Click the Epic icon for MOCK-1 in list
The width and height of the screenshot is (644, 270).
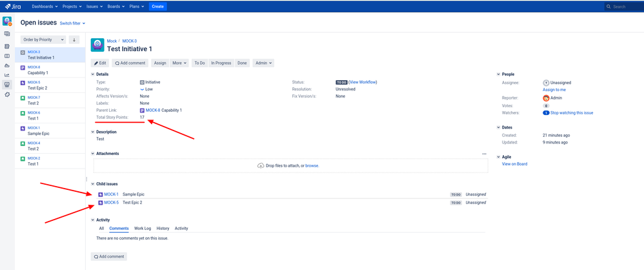point(23,129)
